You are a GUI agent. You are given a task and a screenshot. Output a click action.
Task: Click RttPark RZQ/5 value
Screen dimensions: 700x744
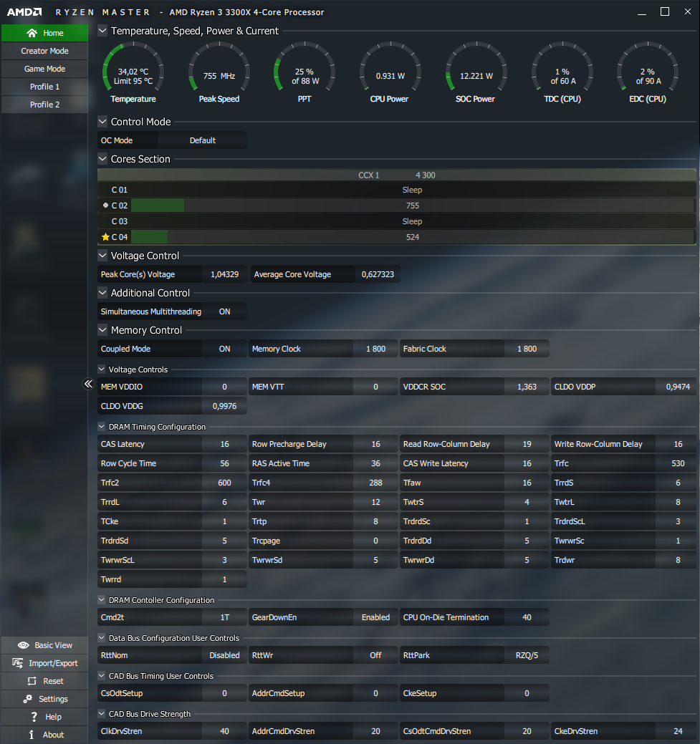click(x=527, y=655)
